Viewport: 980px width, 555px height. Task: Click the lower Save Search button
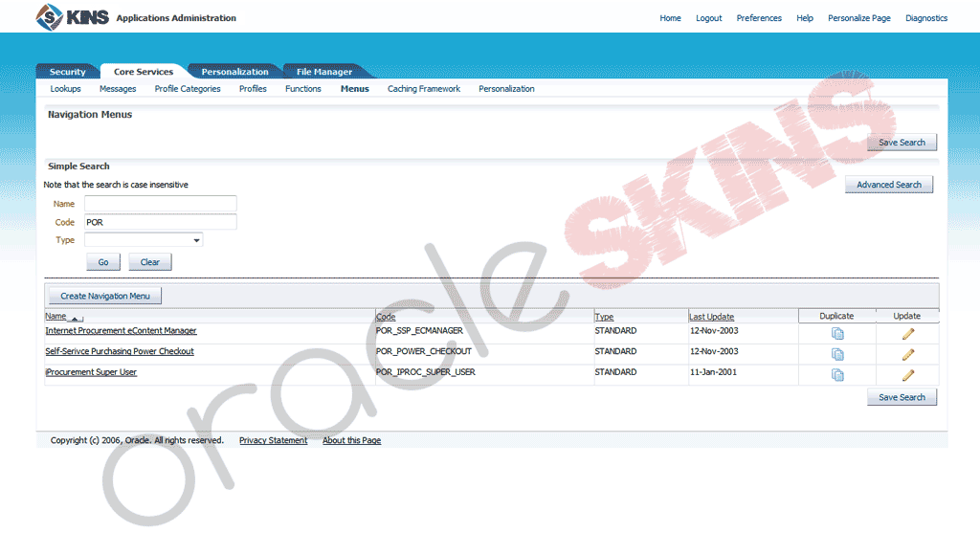902,397
